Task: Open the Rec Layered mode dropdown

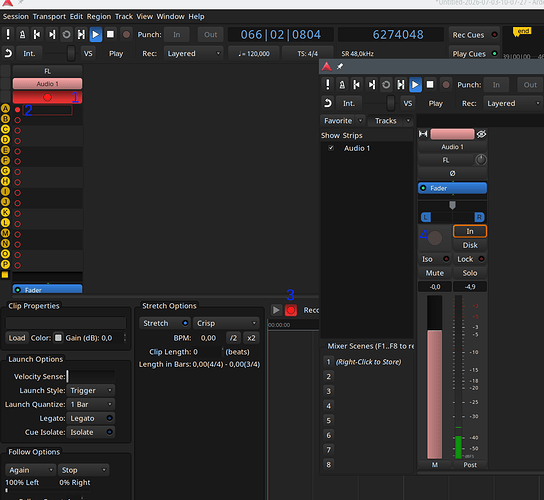Action: 193,53
